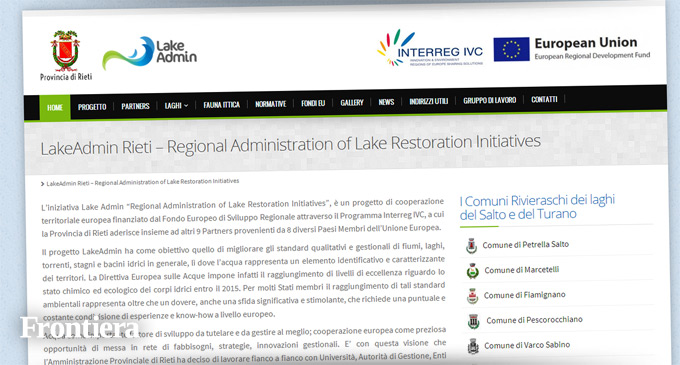Go to the HOME menu tab
The height and width of the screenshot is (365, 680).
(55, 107)
